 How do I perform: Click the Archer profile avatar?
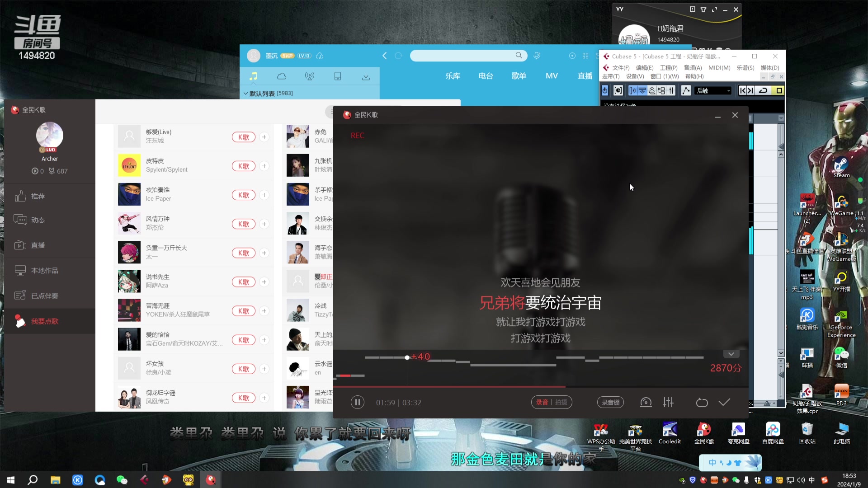pyautogui.click(x=50, y=136)
